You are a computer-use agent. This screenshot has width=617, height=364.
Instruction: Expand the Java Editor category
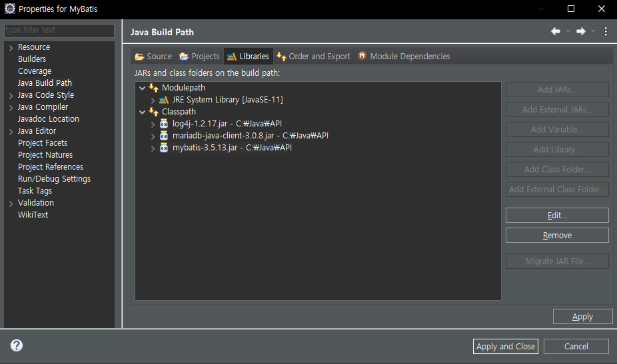pos(11,132)
